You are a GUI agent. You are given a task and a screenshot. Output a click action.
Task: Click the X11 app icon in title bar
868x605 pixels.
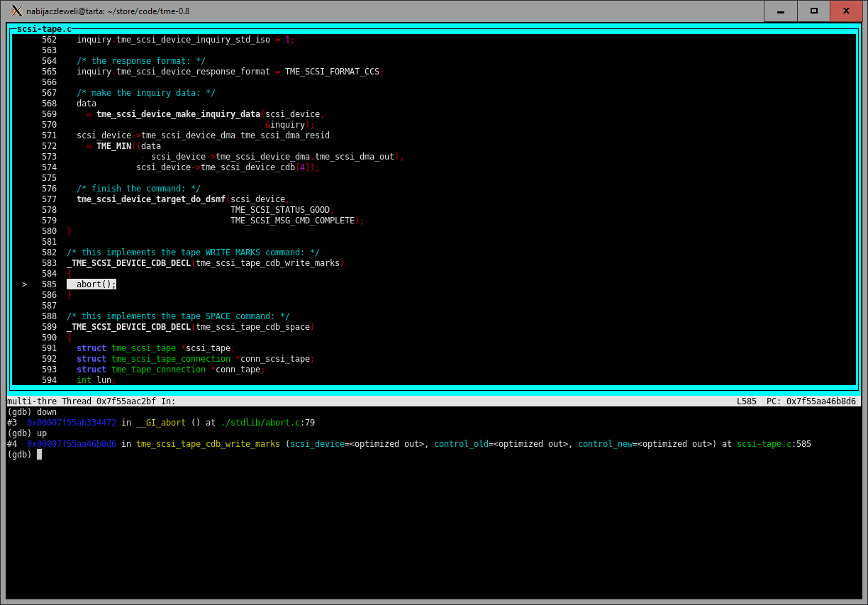16,11
